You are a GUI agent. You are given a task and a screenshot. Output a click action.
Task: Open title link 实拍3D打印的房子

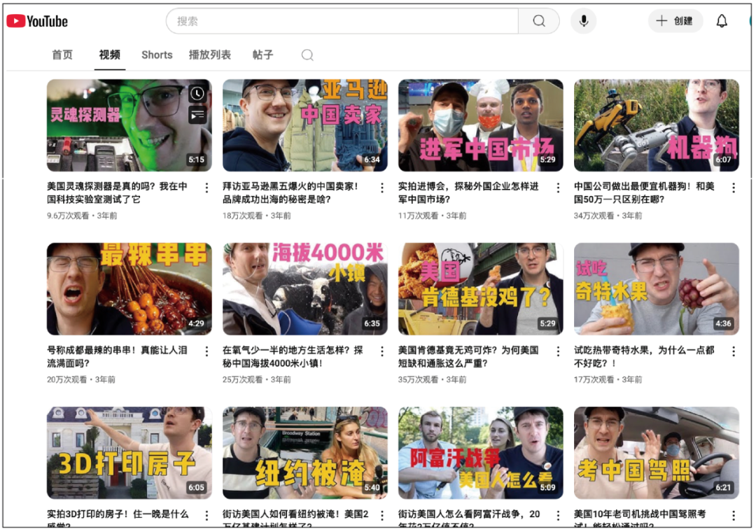[118, 519]
